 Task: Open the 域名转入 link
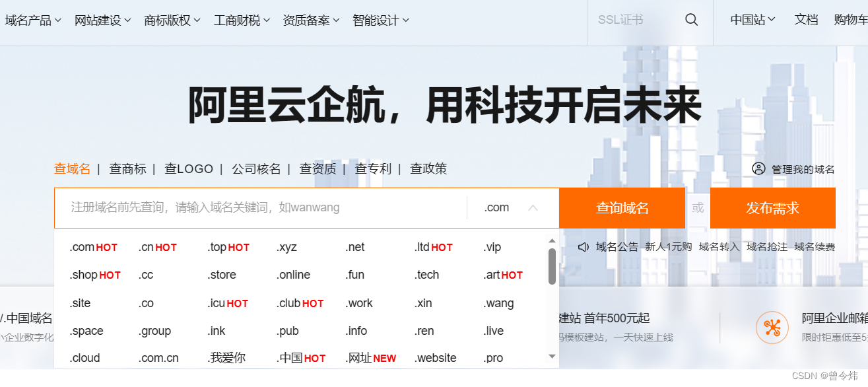click(719, 247)
